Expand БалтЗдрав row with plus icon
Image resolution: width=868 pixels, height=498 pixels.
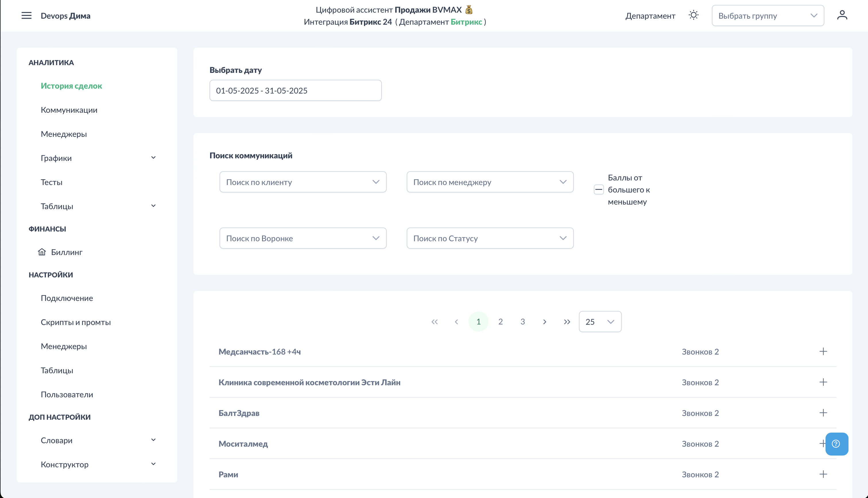[x=823, y=413]
